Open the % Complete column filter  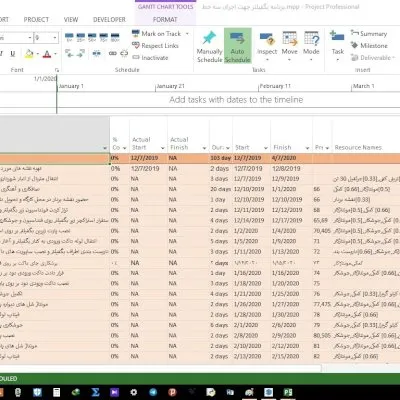124,148
